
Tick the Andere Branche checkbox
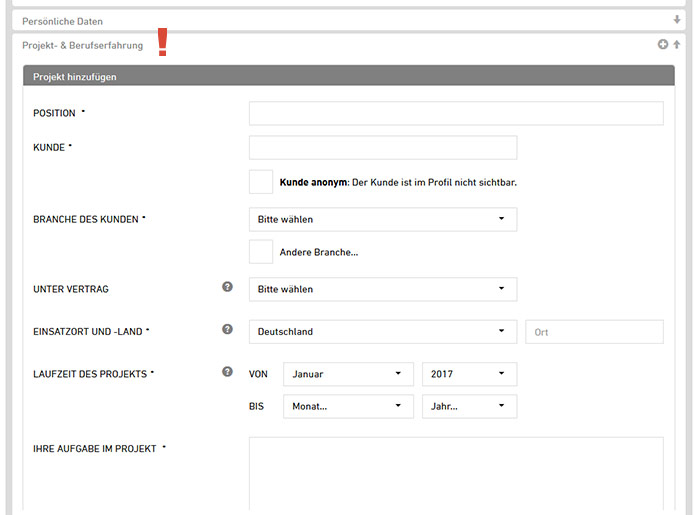tap(261, 252)
